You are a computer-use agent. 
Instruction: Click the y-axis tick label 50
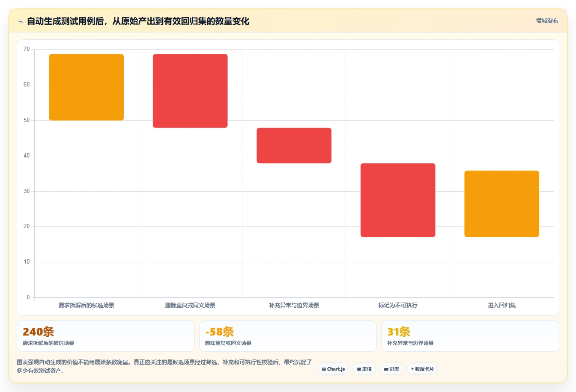27,120
